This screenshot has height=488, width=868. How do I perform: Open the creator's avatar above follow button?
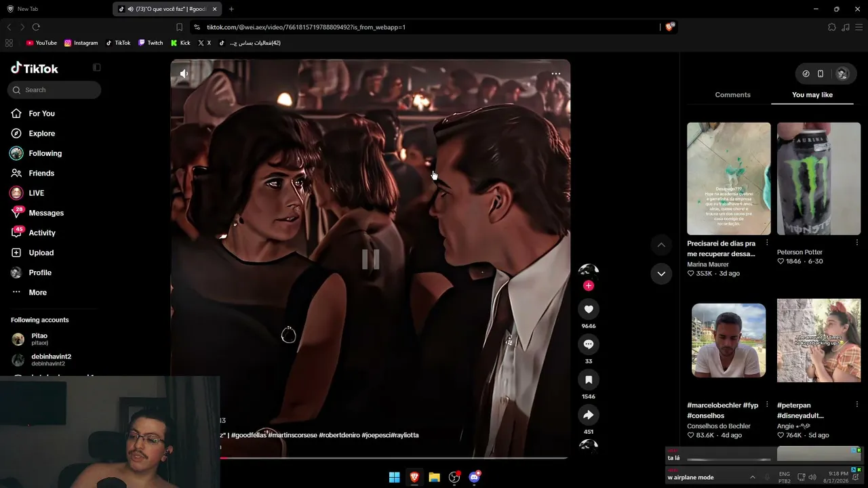pyautogui.click(x=589, y=270)
